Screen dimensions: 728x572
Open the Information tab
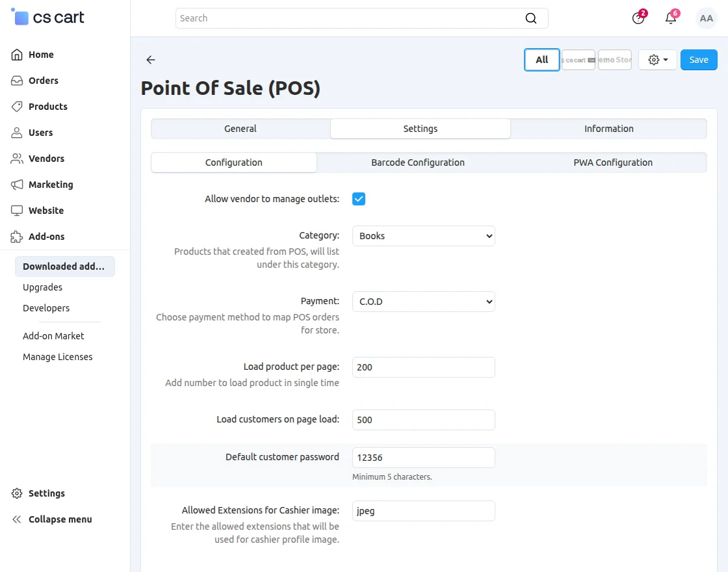pyautogui.click(x=608, y=129)
